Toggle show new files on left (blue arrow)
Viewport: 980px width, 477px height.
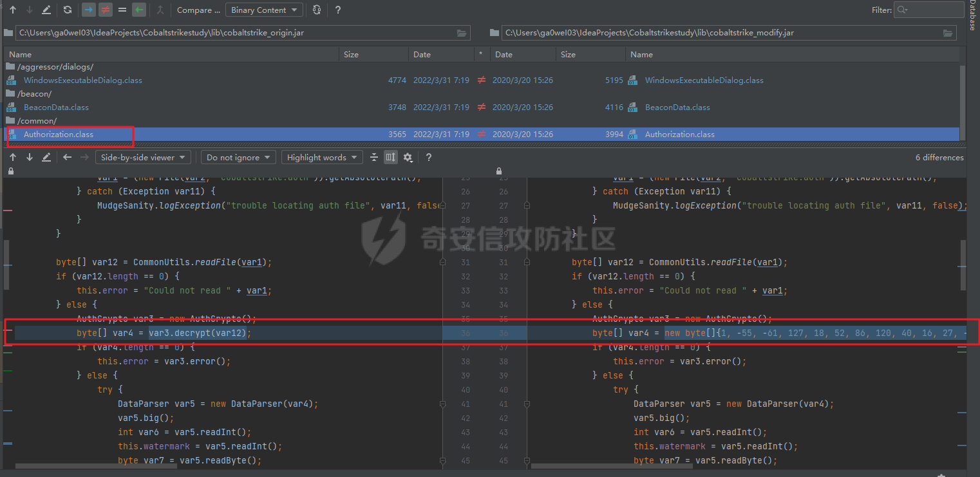click(x=89, y=10)
